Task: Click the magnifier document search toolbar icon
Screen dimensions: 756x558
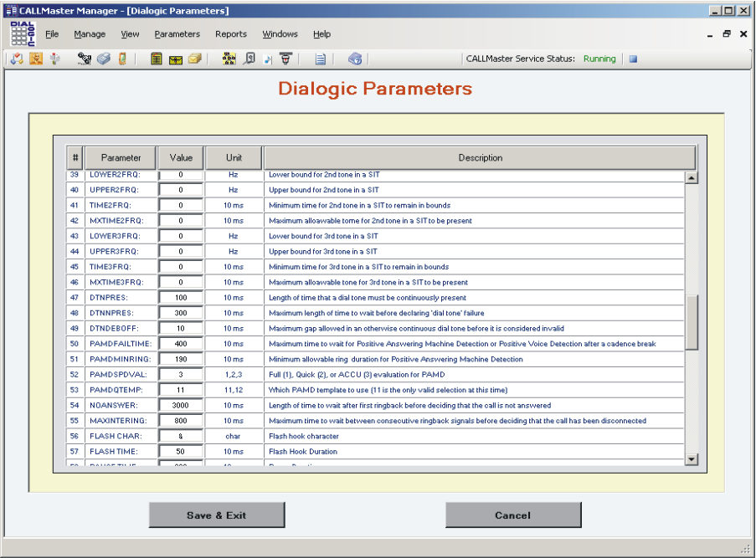Action: [x=249, y=59]
